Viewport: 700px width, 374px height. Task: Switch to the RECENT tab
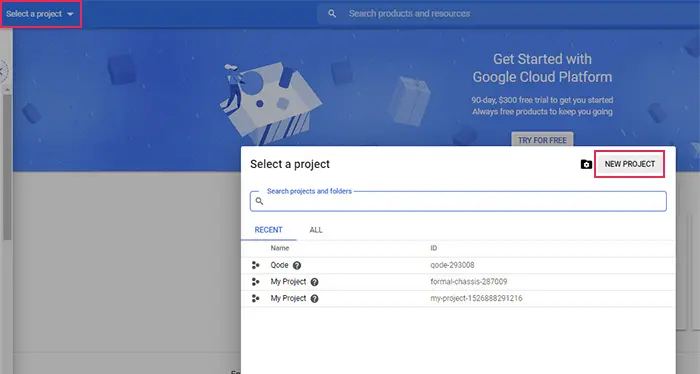tap(268, 230)
